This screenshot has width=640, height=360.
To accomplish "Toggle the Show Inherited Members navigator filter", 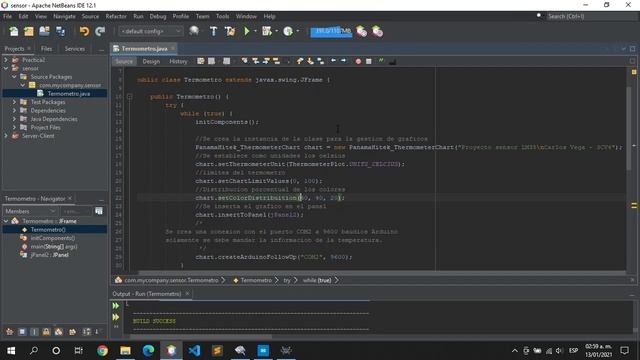I will 9,332.
